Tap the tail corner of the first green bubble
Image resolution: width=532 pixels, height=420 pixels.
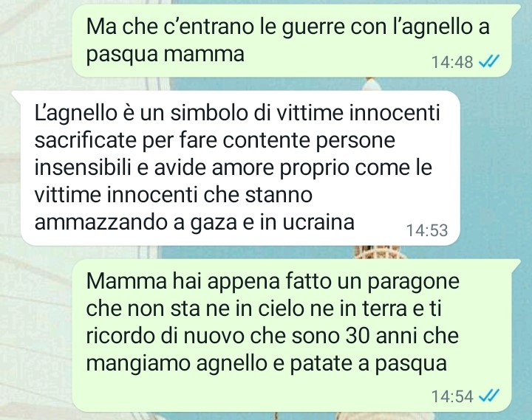(x=515, y=9)
